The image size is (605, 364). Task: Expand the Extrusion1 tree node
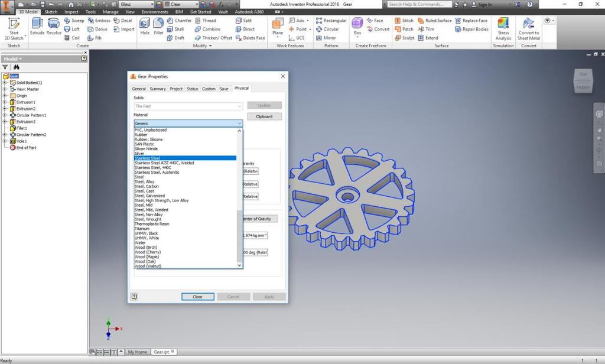(x=5, y=102)
